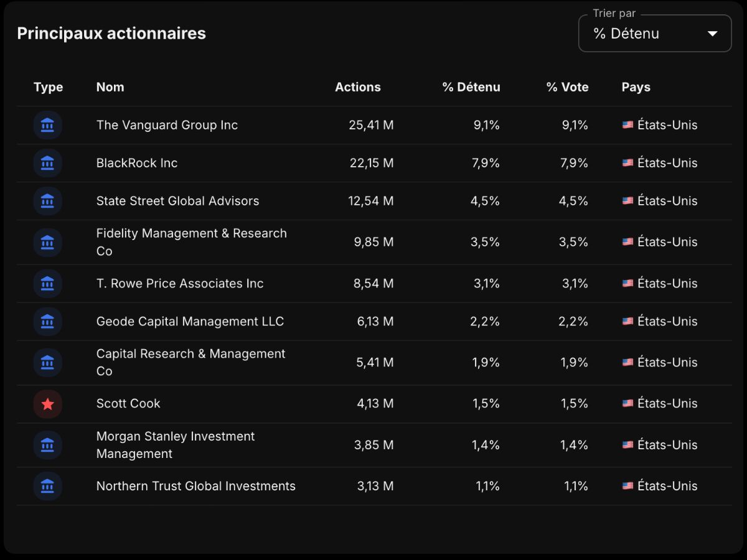The image size is (747, 560).
Task: Click institution icon for State Street Global Advisors
Action: point(48,201)
